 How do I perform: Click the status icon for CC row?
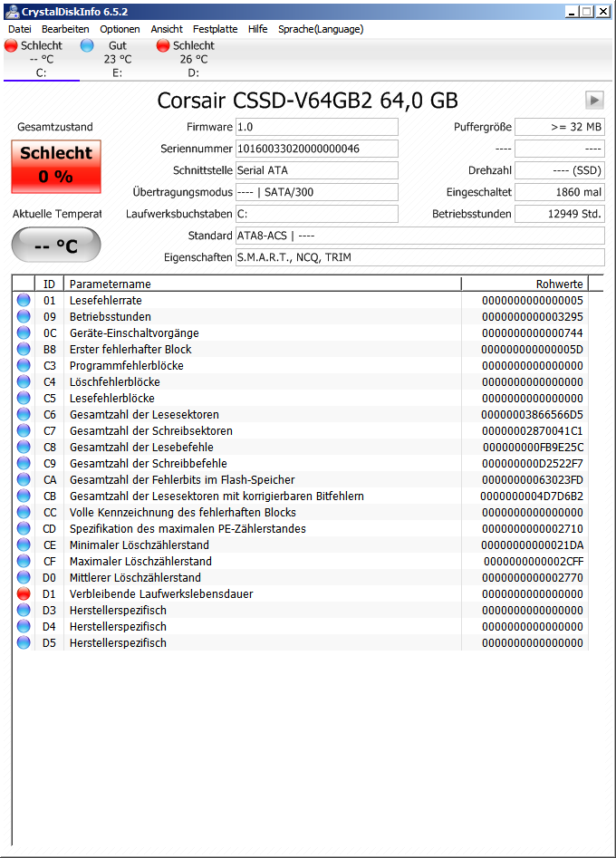(x=24, y=512)
